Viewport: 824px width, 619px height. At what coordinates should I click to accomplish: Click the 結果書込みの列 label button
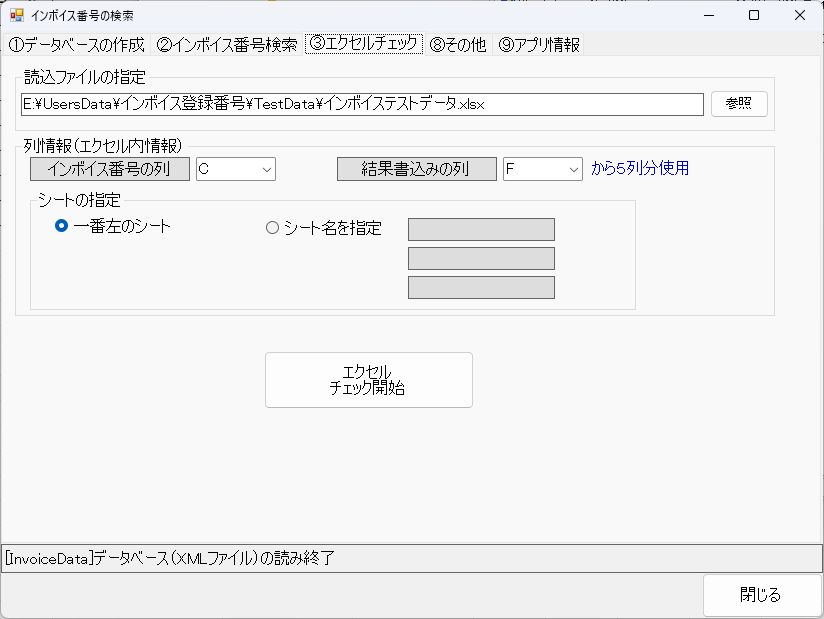pyautogui.click(x=416, y=169)
